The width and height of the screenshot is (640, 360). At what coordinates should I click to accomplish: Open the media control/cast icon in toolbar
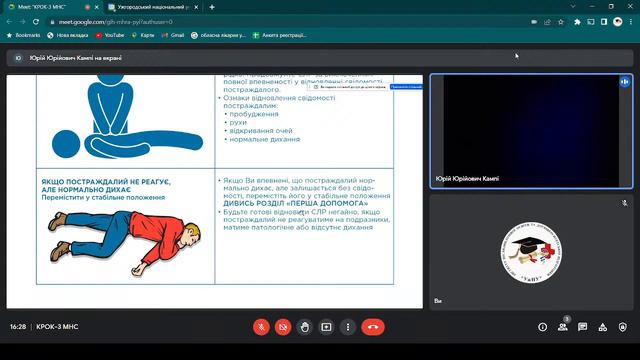click(591, 22)
